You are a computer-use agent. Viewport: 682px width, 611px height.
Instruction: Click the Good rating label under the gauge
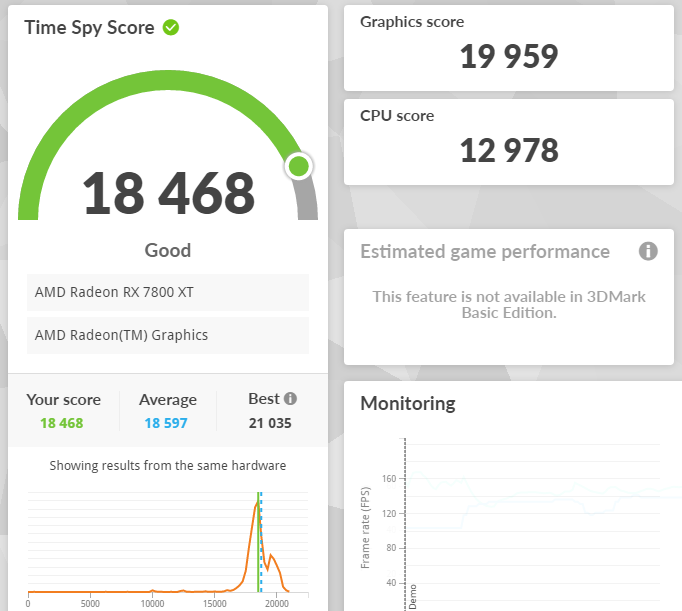pos(167,250)
